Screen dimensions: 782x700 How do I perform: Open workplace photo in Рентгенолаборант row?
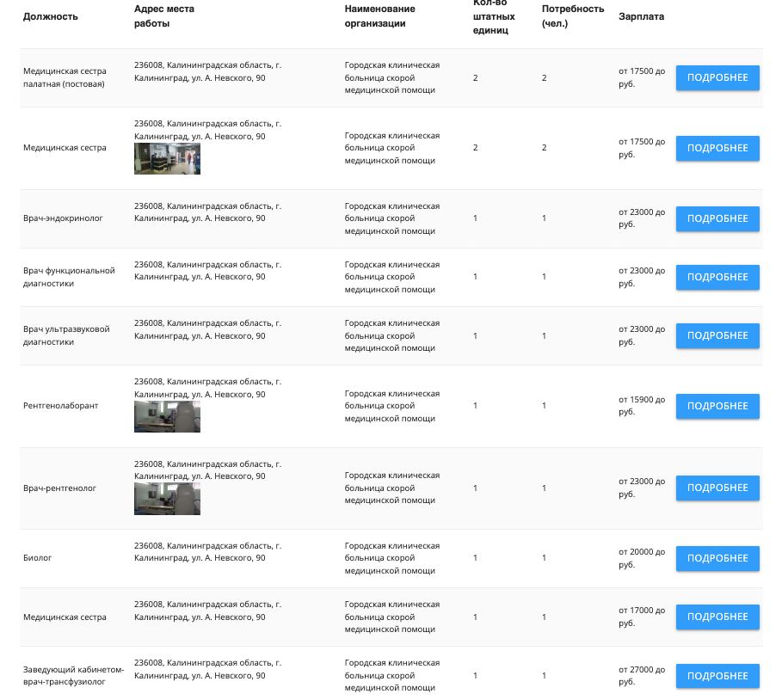167,416
